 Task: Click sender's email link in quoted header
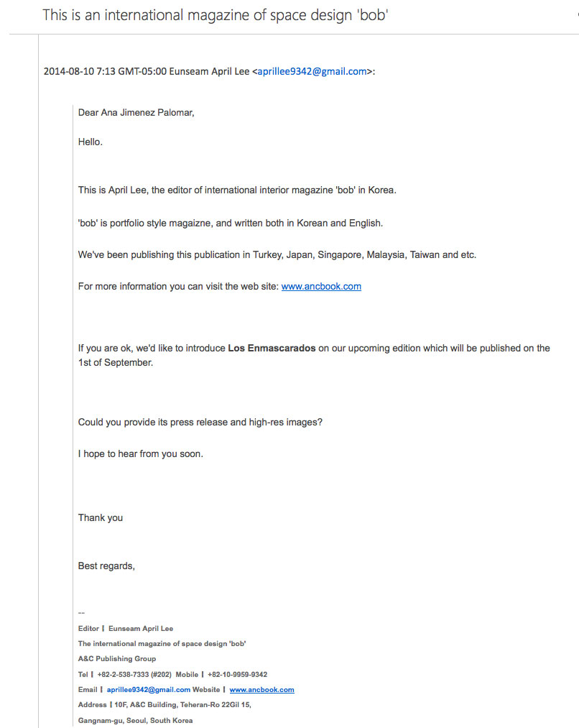pos(312,71)
